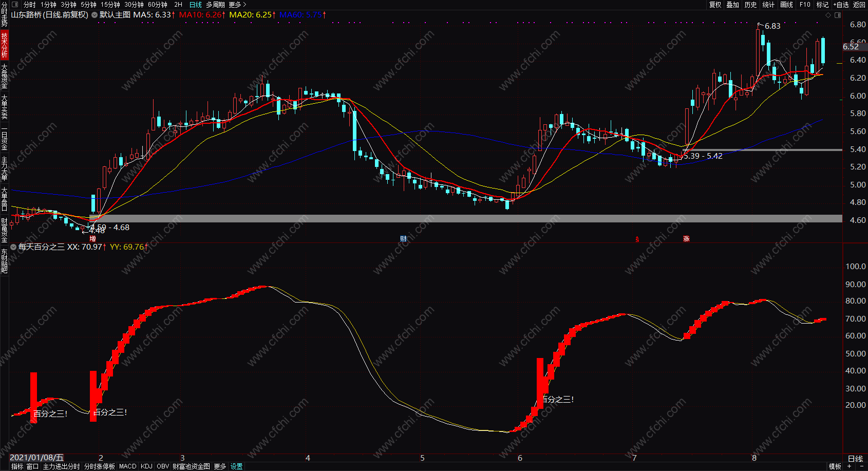Image resolution: width=868 pixels, height=471 pixels.
Task: Select the 3分钟 timeframe
Action: 68,5
